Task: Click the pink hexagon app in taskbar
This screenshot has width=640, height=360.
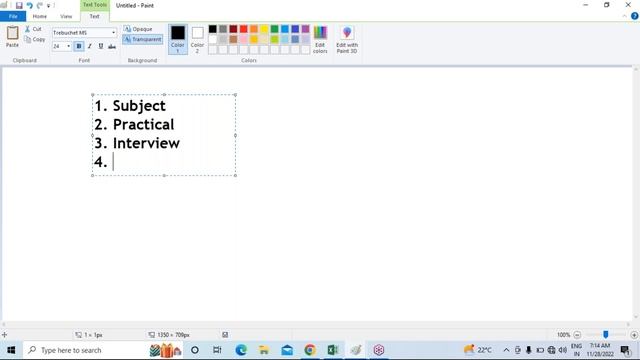Action: (379, 350)
